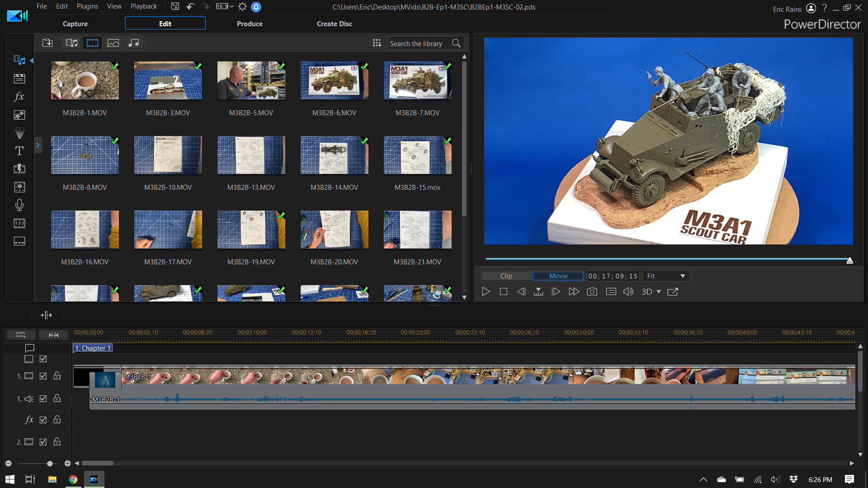Image resolution: width=868 pixels, height=488 pixels.
Task: Lock the fx effect track
Action: coord(57,419)
